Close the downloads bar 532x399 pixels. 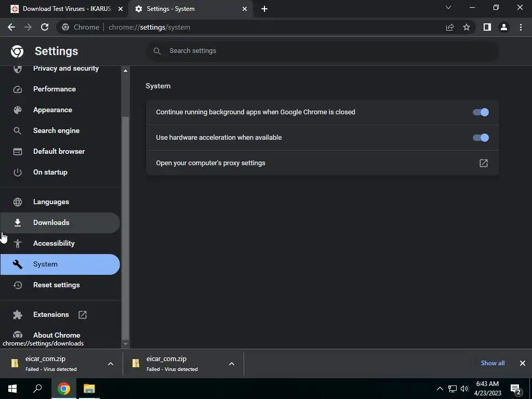[523, 363]
